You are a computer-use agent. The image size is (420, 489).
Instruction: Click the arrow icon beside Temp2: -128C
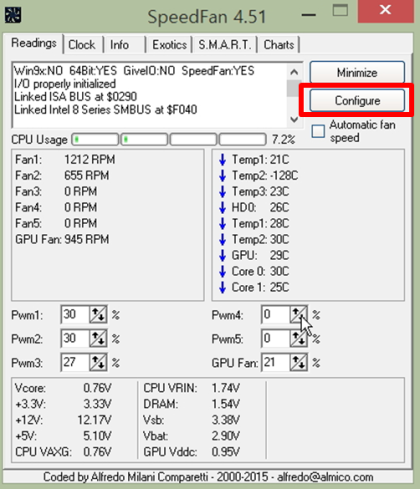click(x=222, y=176)
